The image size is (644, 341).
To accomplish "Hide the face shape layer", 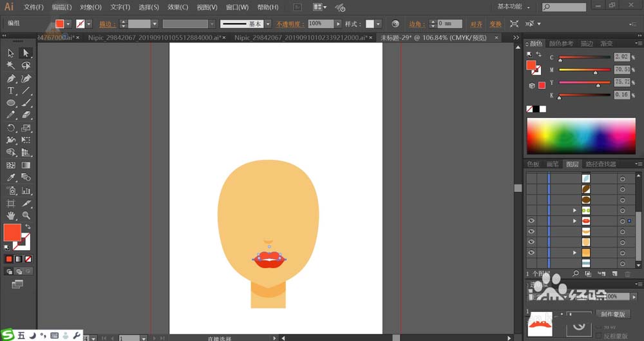I will point(531,242).
